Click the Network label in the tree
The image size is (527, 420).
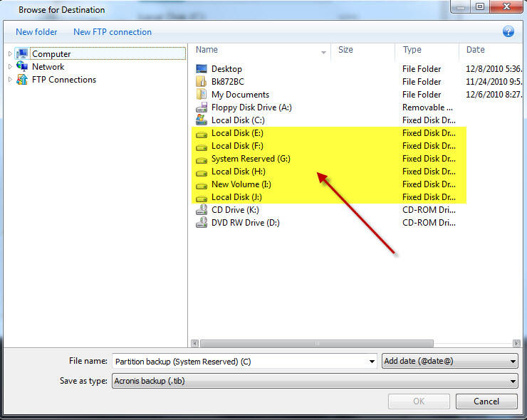pos(48,66)
